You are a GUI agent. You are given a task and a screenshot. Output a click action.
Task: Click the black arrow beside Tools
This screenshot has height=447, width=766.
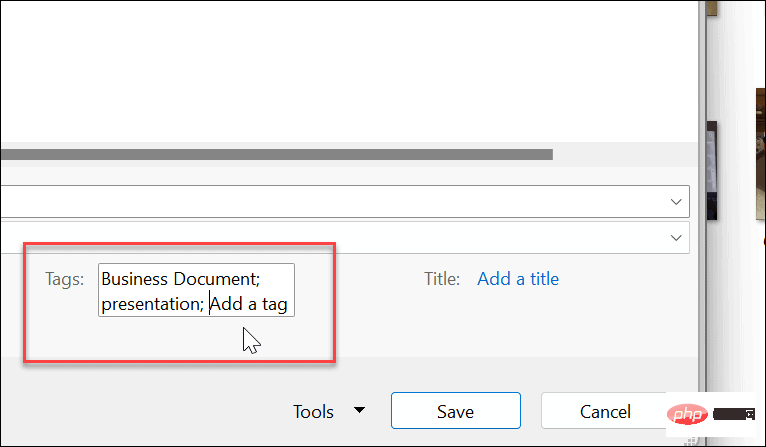pos(360,411)
